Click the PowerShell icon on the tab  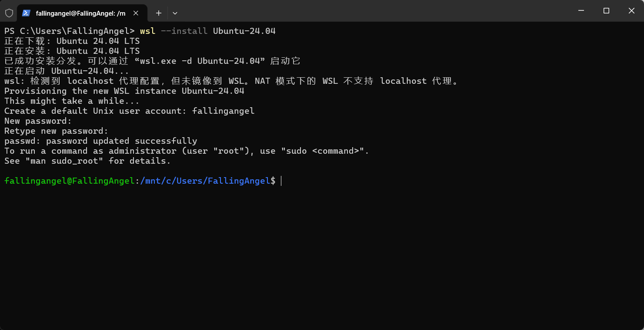pyautogui.click(x=26, y=13)
